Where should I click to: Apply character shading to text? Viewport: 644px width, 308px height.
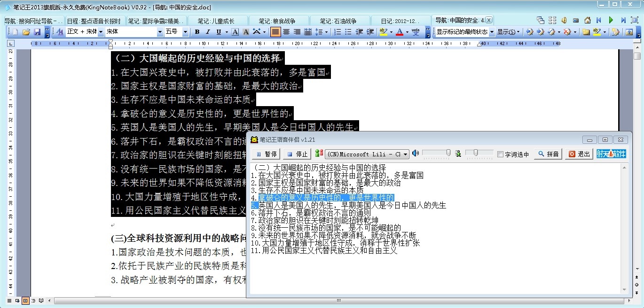pyautogui.click(x=245, y=32)
